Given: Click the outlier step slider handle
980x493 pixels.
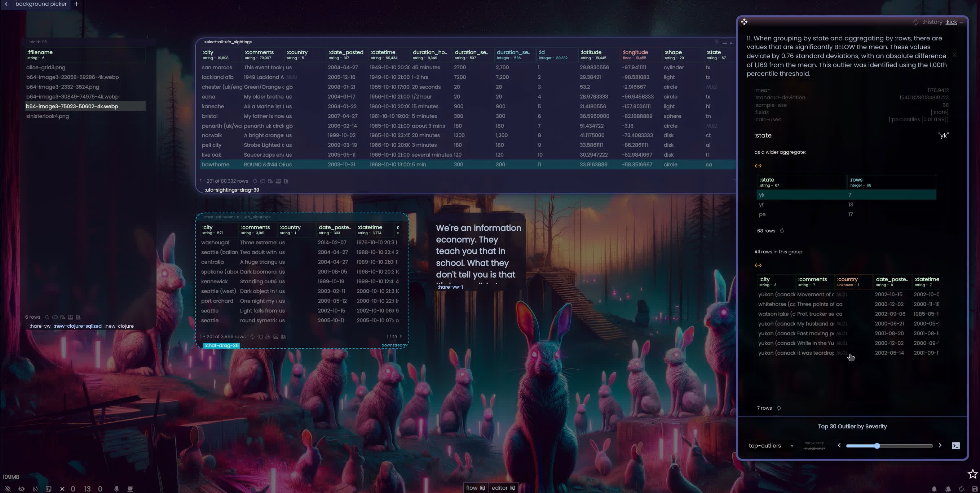Looking at the screenshot, I should (x=877, y=446).
